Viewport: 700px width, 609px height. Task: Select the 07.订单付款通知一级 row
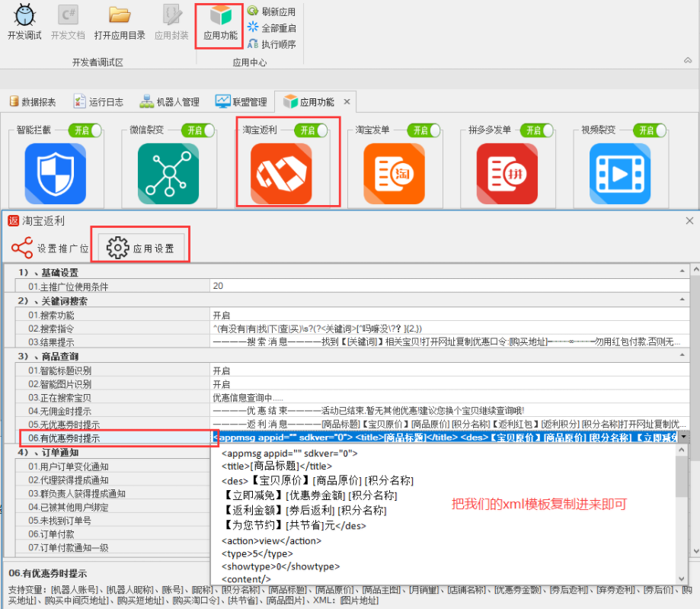click(113, 547)
